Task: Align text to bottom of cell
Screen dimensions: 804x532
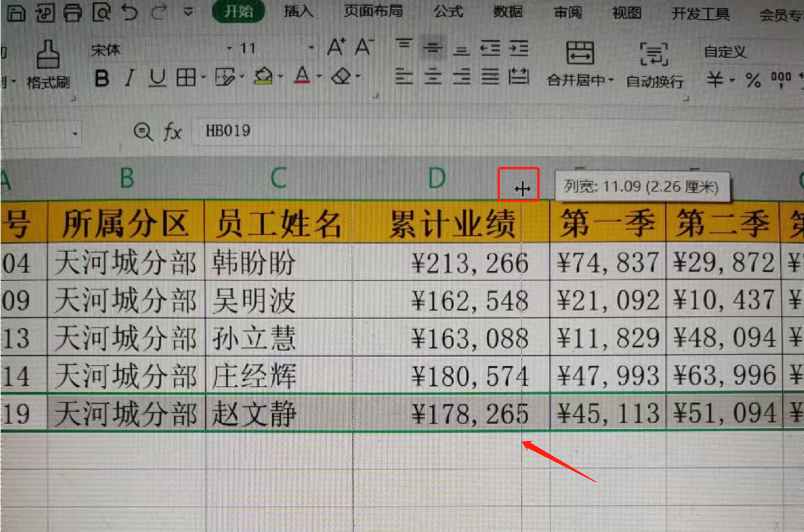Action: coord(461,49)
